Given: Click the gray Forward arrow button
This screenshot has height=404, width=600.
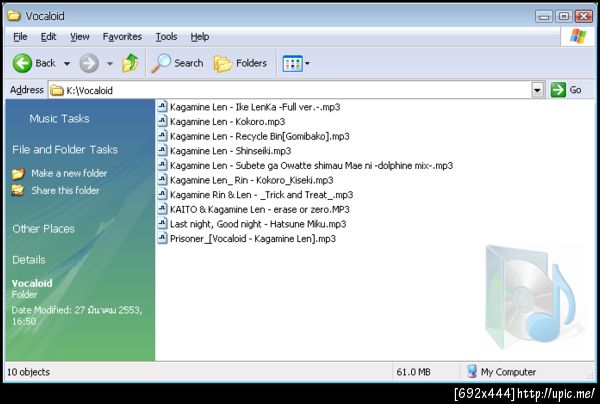Looking at the screenshot, I should (89, 63).
